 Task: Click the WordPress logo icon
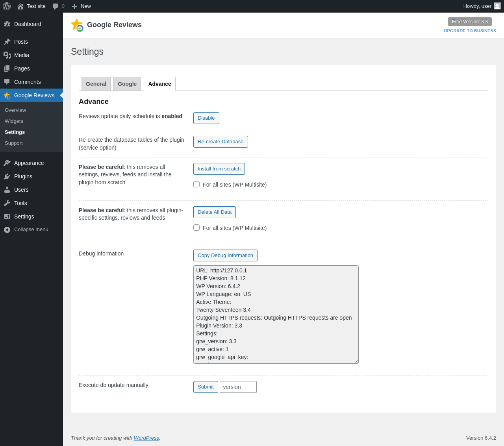[x=7, y=6]
